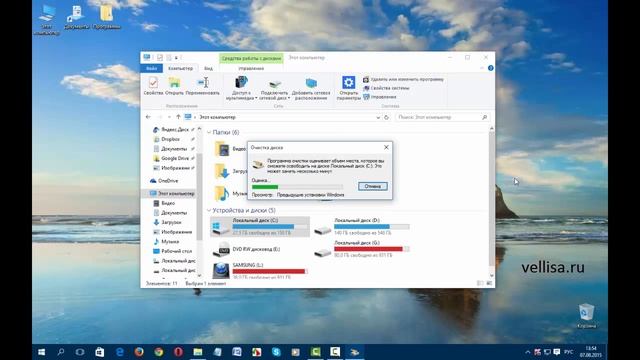Select Этот компьютер in the navigation pane
Screen dimensions: 640x360
(x=172, y=193)
